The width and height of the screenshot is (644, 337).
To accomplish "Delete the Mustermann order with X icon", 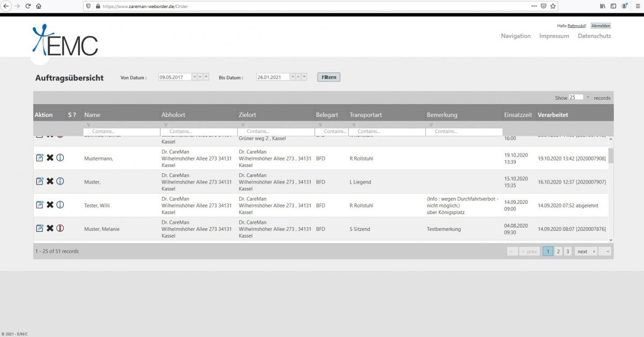I will coord(50,158).
